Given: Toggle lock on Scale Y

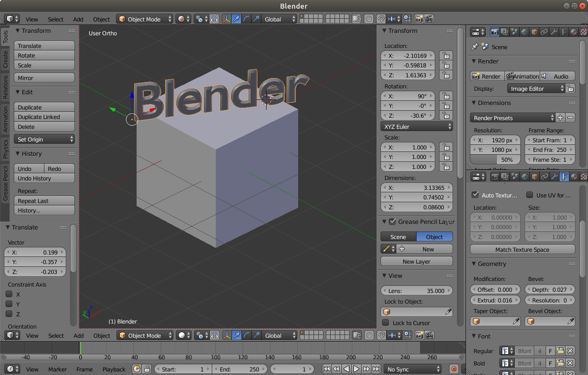Looking at the screenshot, I should point(446,157).
